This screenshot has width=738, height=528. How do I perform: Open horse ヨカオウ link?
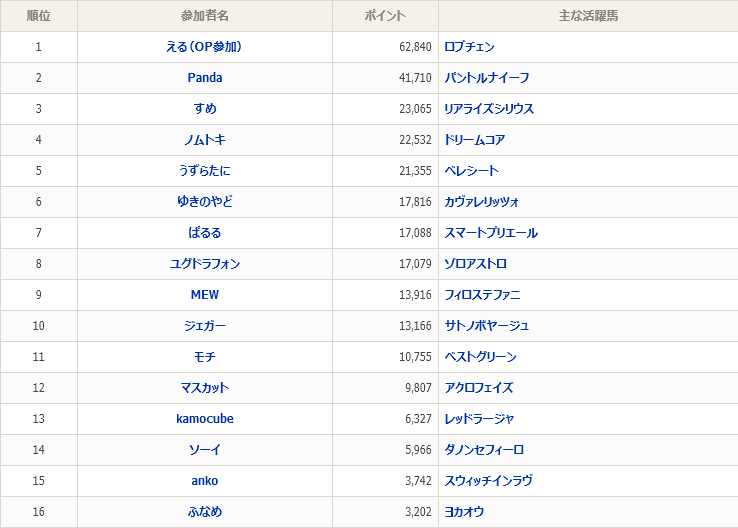(x=464, y=512)
